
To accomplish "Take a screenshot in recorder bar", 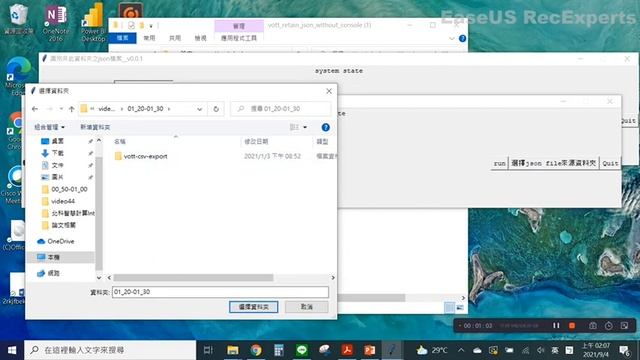I will (593, 326).
